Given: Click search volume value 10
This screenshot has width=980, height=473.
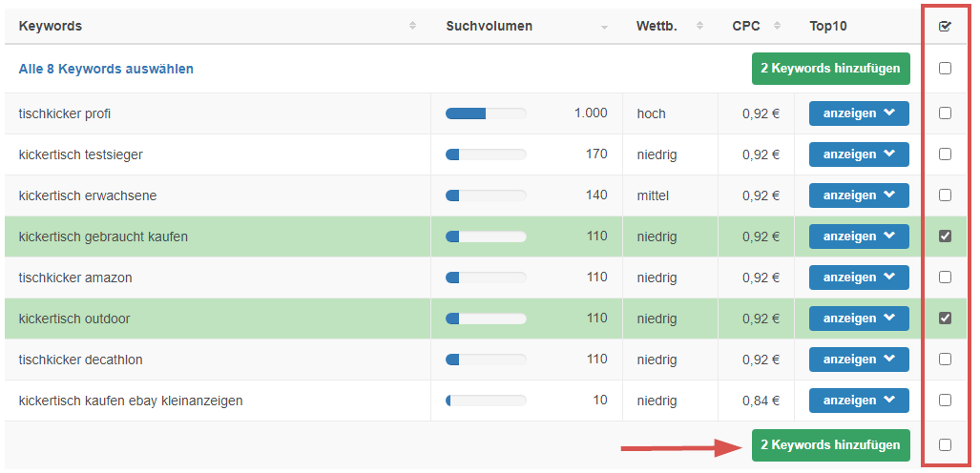Looking at the screenshot, I should pyautogui.click(x=600, y=400).
